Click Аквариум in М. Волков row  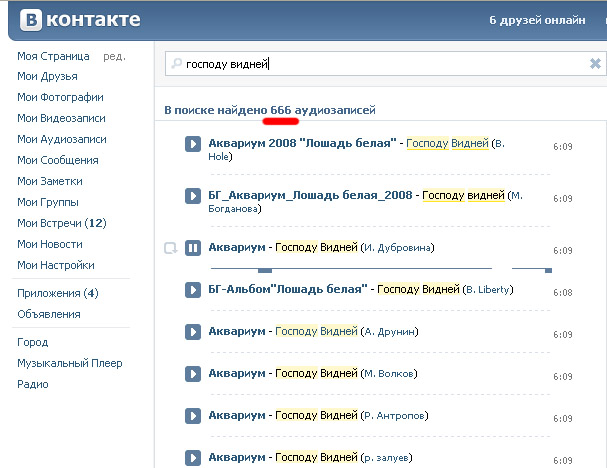237,373
